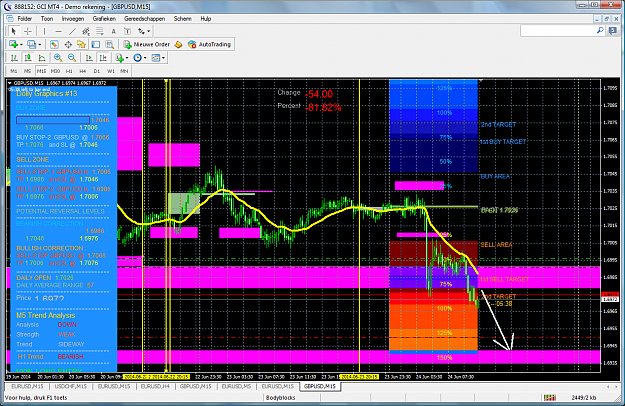Image resolution: width=625 pixels, height=406 pixels.
Task: Zoom out of the chart
Action: [72, 58]
